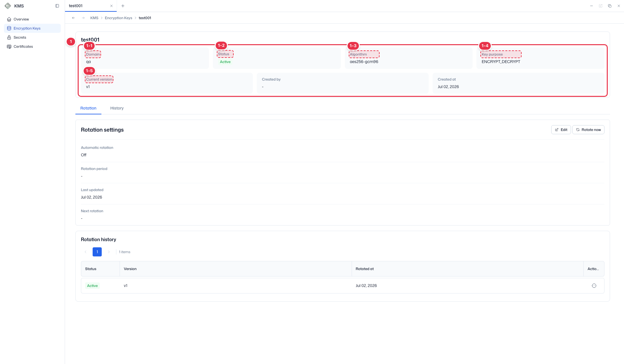Select Encryption Keys in sidebar

coord(32,28)
